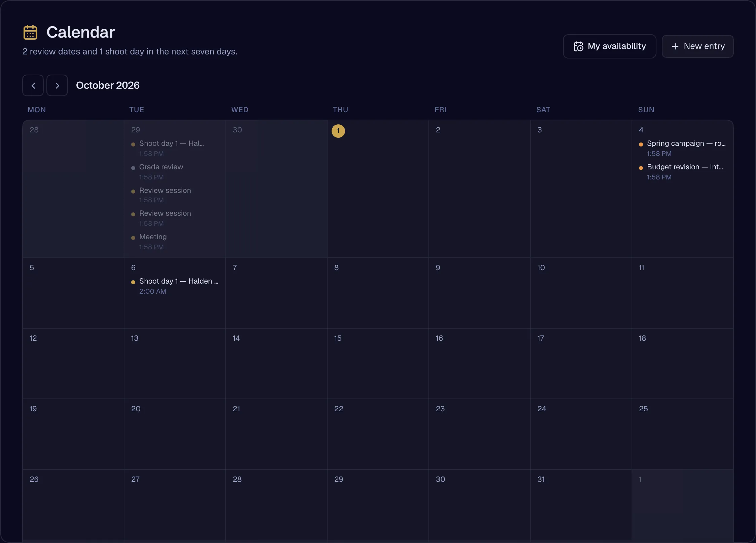Select October 9 day cell
This screenshot has height=543, width=756.
coord(479,293)
